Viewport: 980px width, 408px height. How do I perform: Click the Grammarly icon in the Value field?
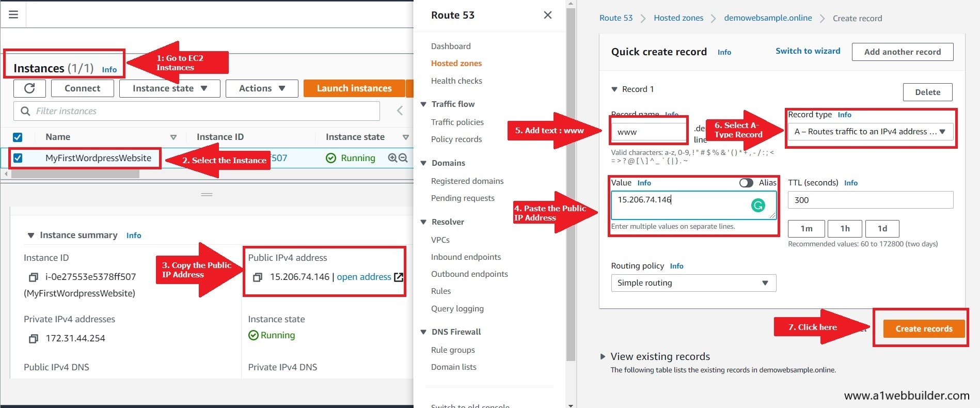tap(758, 206)
